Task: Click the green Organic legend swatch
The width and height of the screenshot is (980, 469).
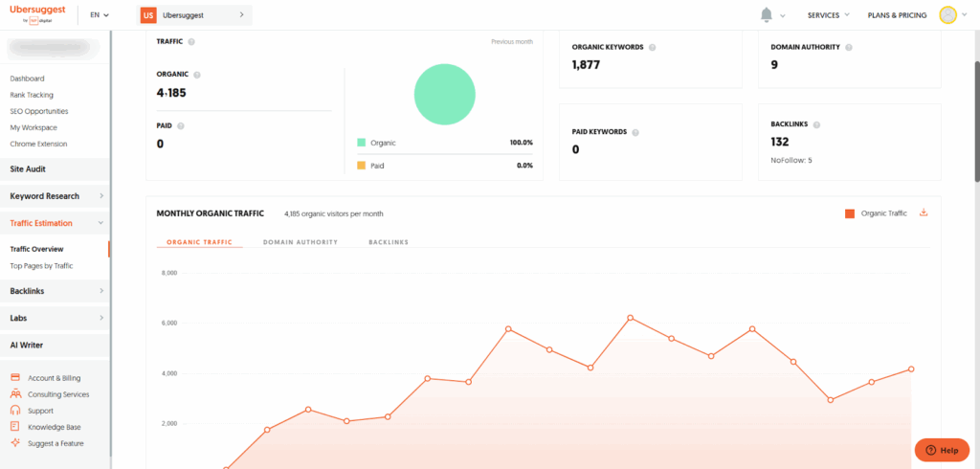Action: pyautogui.click(x=362, y=143)
